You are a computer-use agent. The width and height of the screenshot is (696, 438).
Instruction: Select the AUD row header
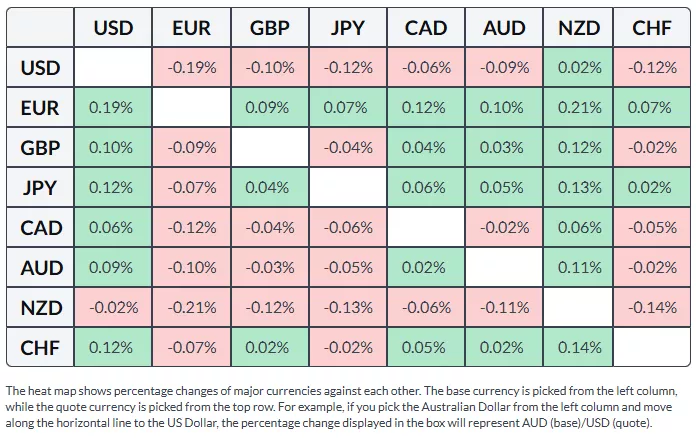coord(41,268)
